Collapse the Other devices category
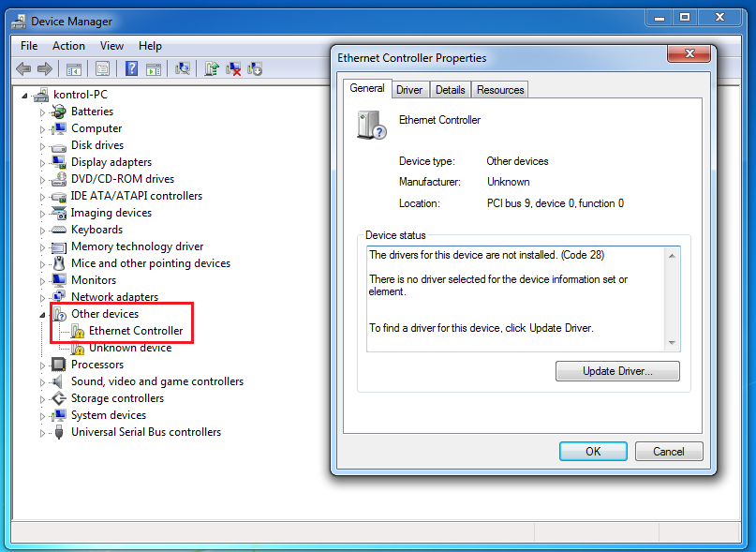Image resolution: width=756 pixels, height=552 pixels. (42, 315)
